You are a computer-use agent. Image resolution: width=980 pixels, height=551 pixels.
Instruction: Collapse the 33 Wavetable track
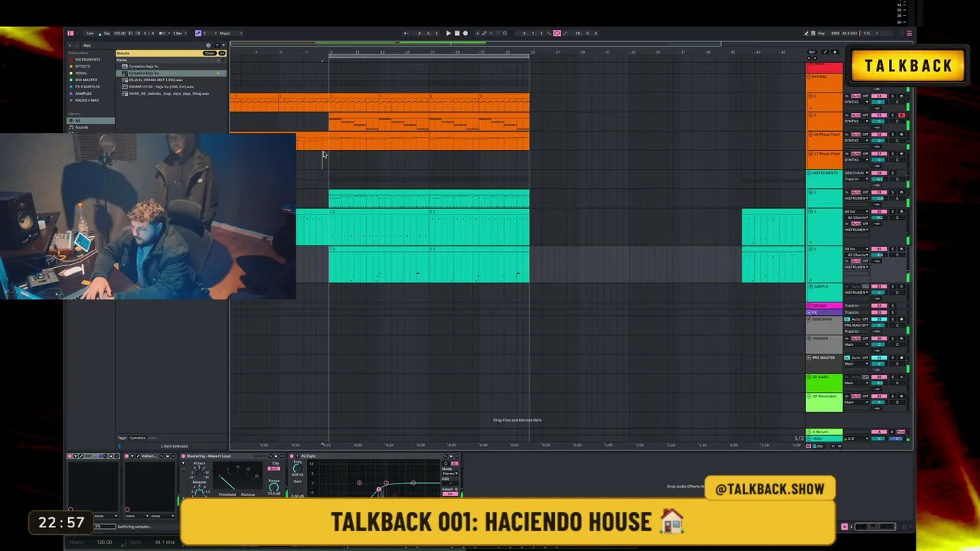809,396
